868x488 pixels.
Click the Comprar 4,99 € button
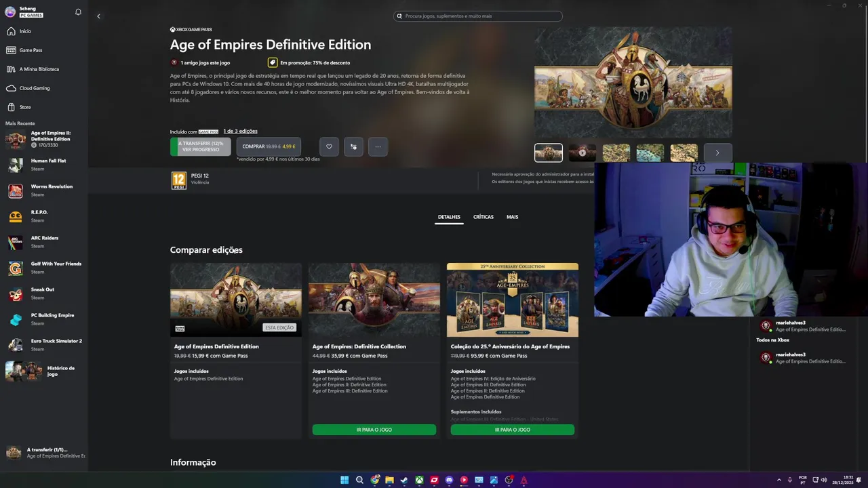pos(269,146)
